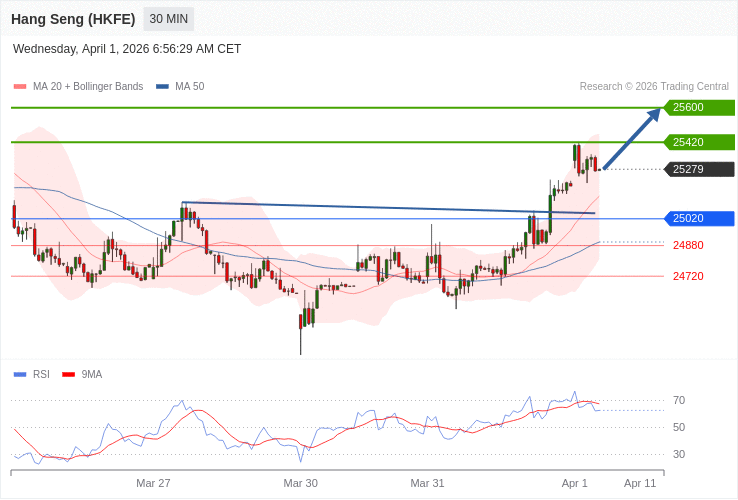Click the MA 20 + Bollinger Bands legend swatch
Screen dimensions: 738x500
20,87
